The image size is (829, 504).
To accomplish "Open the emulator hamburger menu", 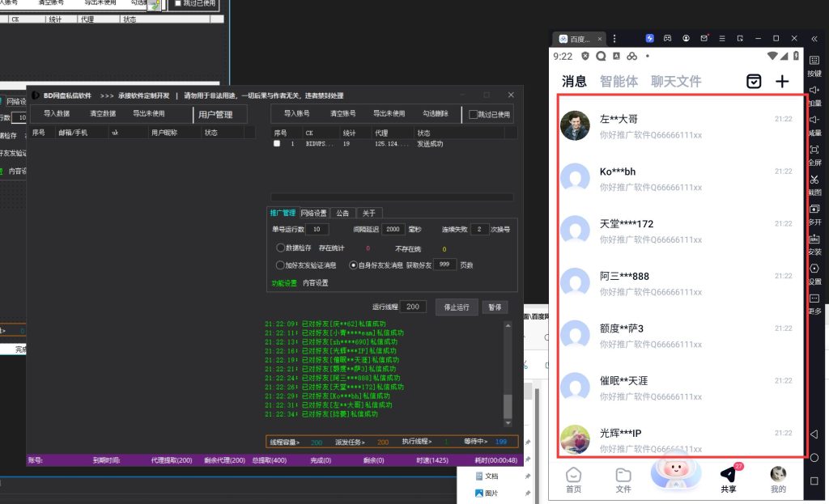I will pos(723,38).
